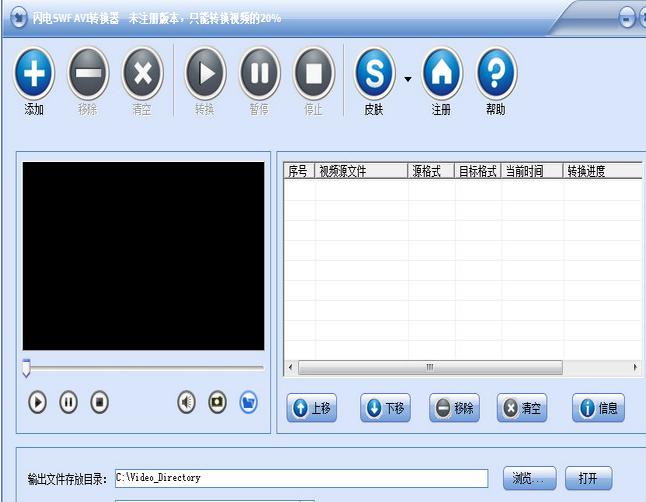Screen dimensions: 646x502
Task: Take snapshot with camera icon
Action: click(217, 402)
